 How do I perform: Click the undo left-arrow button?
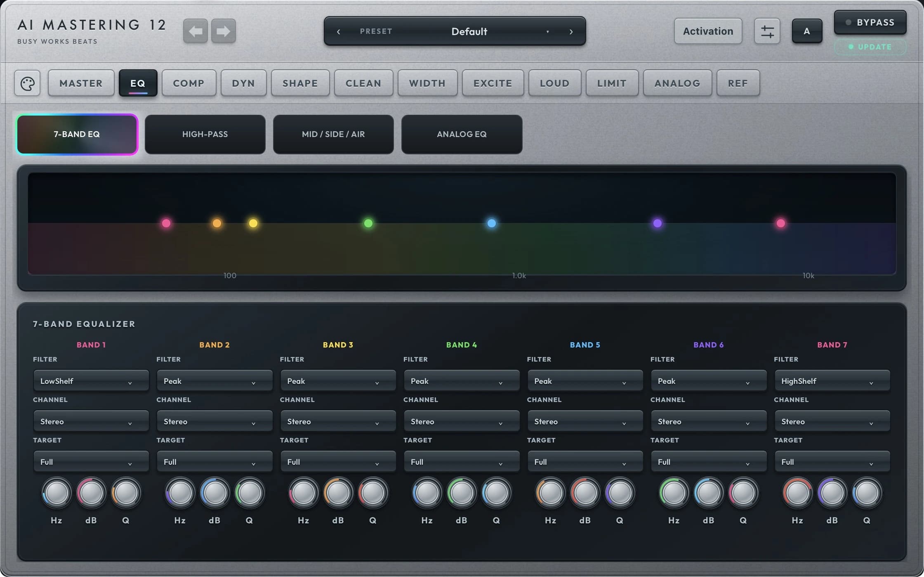[195, 31]
